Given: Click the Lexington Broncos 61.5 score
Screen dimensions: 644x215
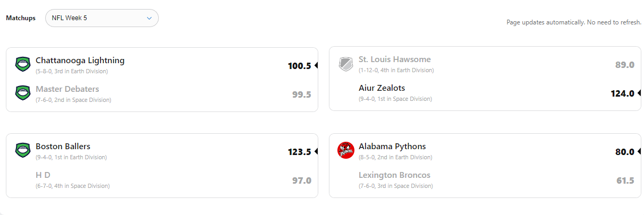Looking at the screenshot, I should click(625, 180).
